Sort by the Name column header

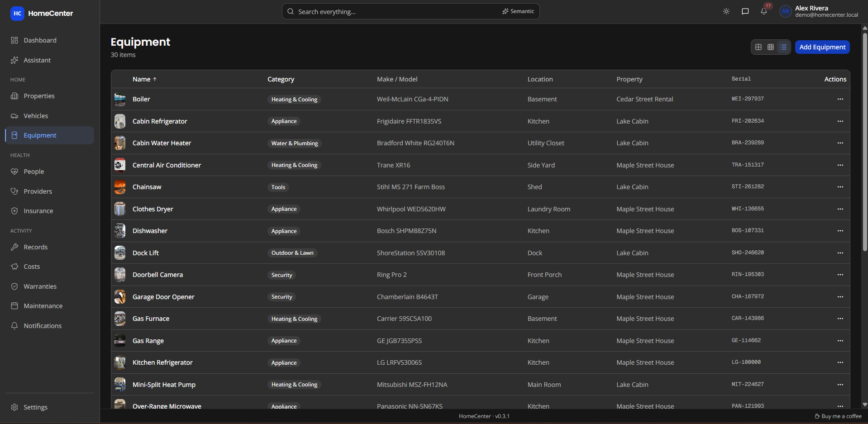[144, 79]
